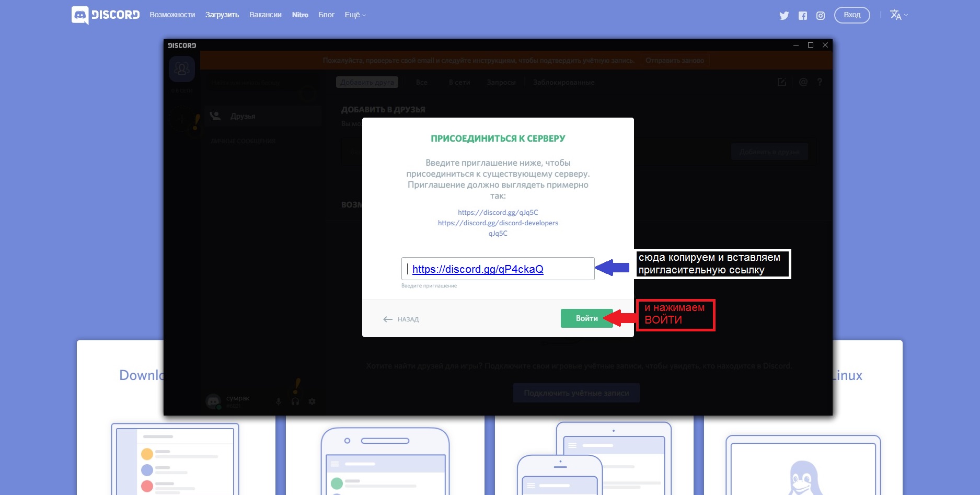Screen dimensions: 980x495
Task: Switch to the Все friends tab
Action: (x=422, y=82)
